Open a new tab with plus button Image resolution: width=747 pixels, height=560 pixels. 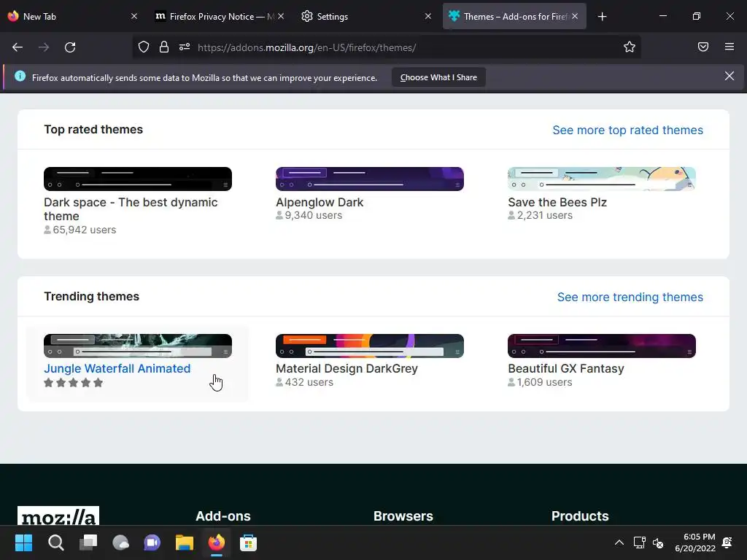(x=602, y=17)
